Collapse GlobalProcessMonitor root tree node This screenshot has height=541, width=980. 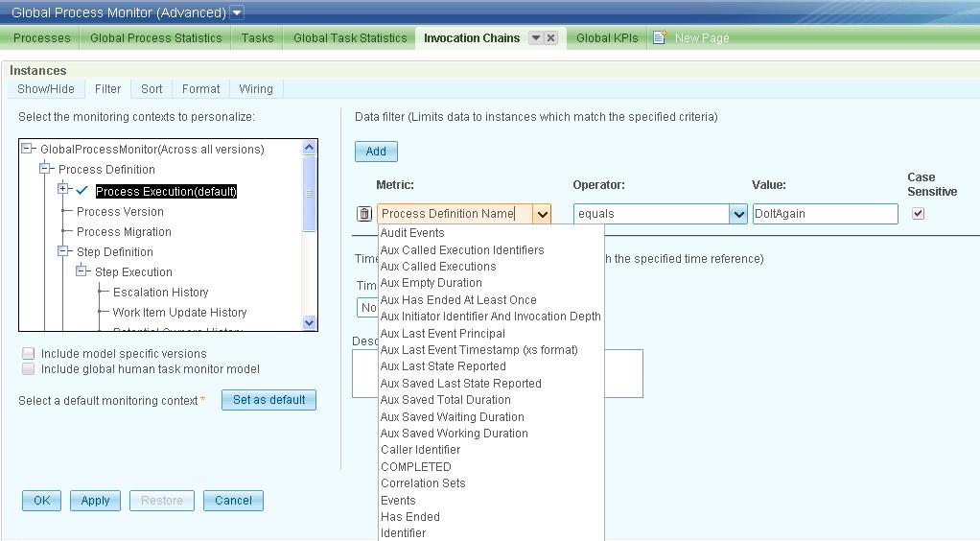pyautogui.click(x=27, y=149)
